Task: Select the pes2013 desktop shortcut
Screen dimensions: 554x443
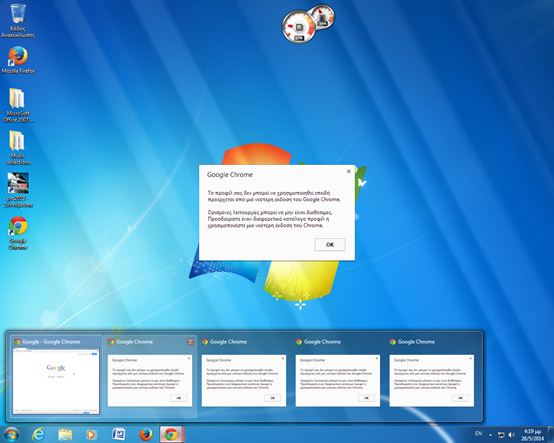Action: coord(18,190)
